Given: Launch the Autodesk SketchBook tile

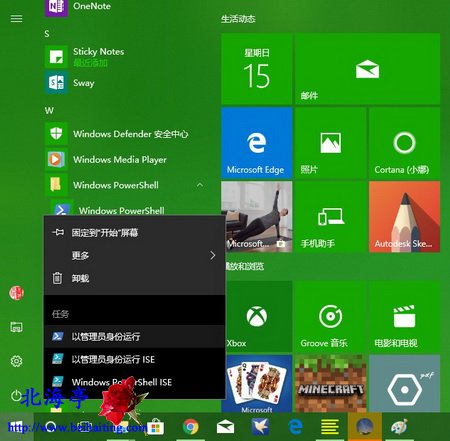Looking at the screenshot, I should (404, 217).
